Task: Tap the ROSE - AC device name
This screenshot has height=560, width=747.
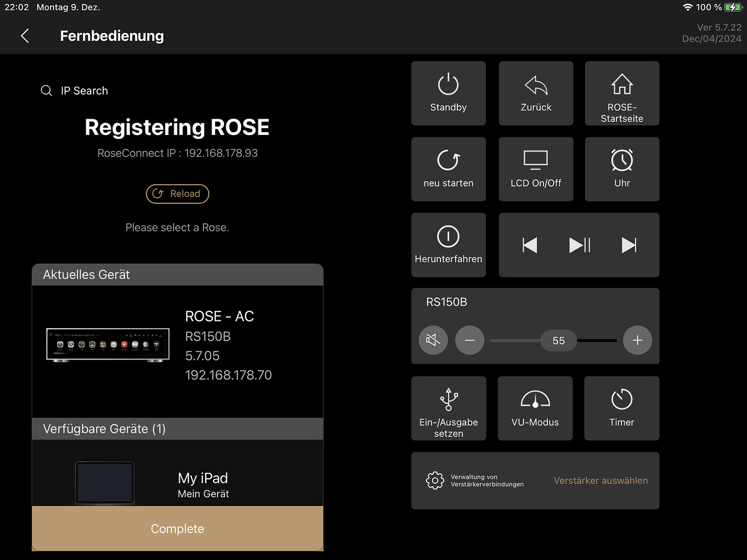Action: click(x=219, y=316)
